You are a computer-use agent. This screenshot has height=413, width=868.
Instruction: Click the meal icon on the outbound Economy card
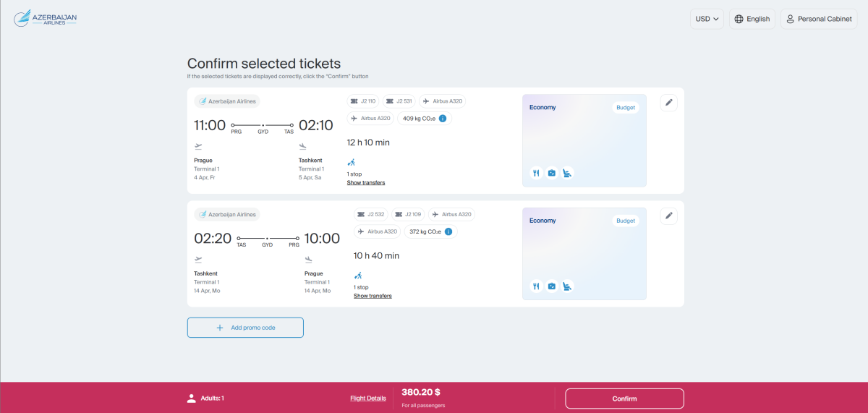(x=536, y=173)
